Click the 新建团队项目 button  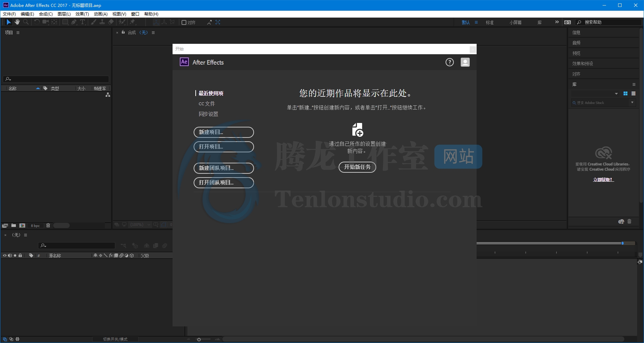[224, 168]
